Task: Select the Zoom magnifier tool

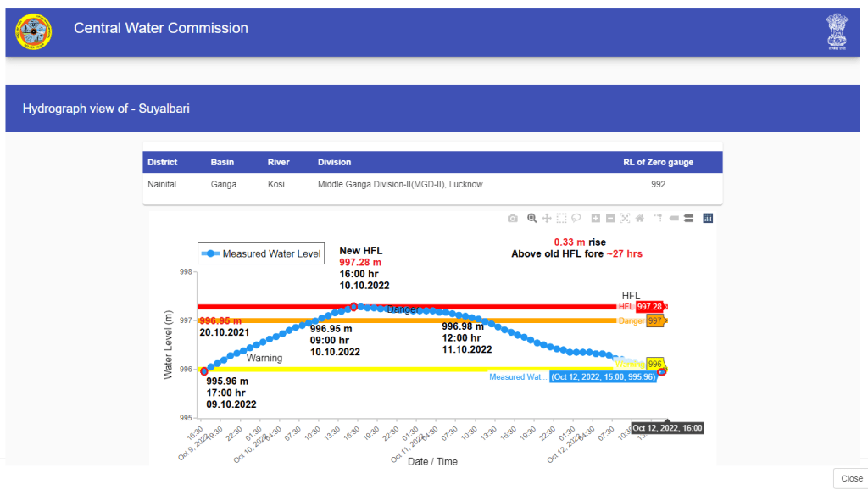Action: coord(532,219)
